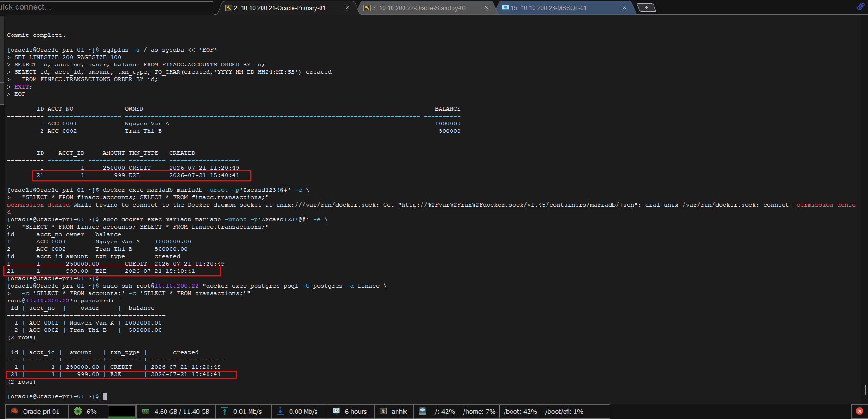This screenshot has height=419, width=868.
Task: Click the 0.01 Mb/s upload rate
Action: tap(247, 412)
